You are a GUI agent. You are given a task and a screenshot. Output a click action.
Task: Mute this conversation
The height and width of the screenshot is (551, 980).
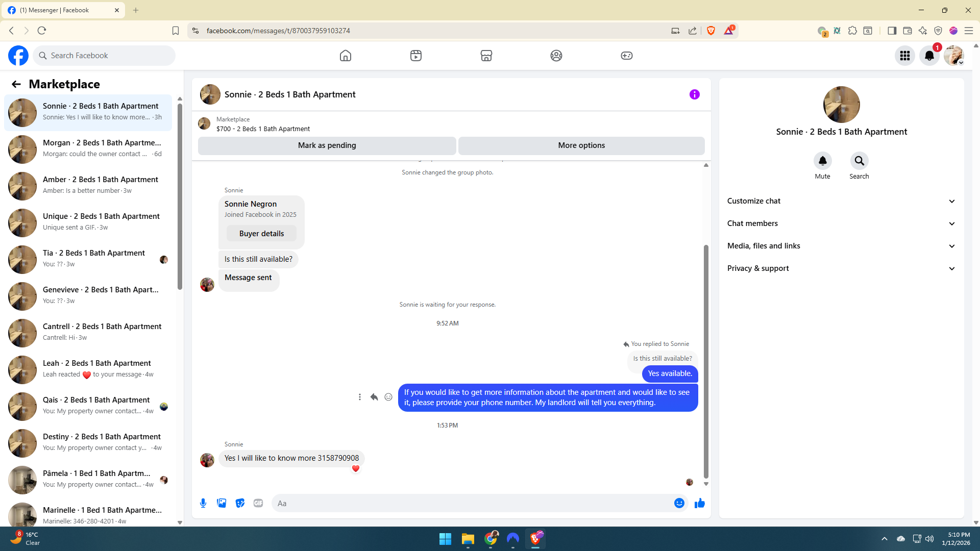(x=822, y=161)
